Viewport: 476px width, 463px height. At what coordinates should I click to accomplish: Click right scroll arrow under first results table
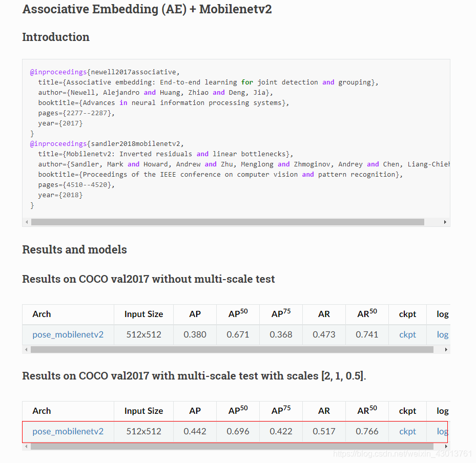446,349
